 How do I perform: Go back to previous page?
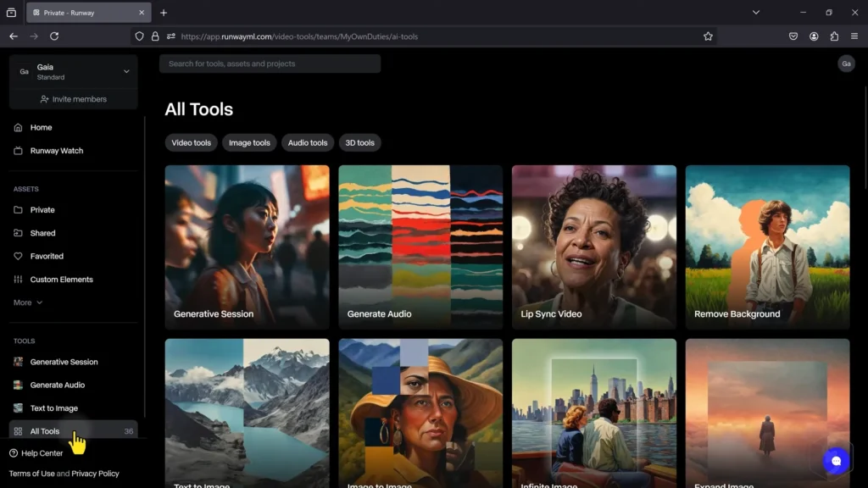pos(14,36)
